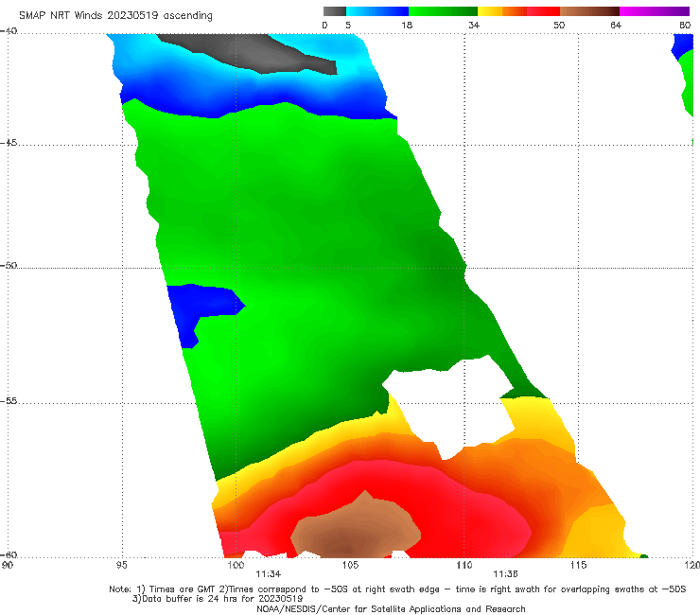Click the swath time stamp '11:36'
The image size is (700, 615).
point(505,574)
